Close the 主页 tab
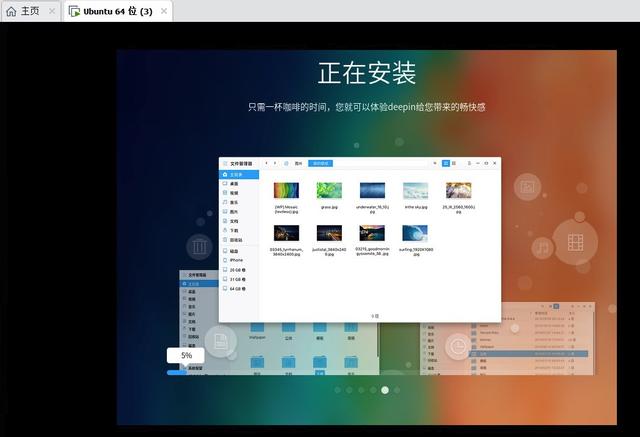Viewport: 640px width, 437px height. pyautogui.click(x=52, y=11)
